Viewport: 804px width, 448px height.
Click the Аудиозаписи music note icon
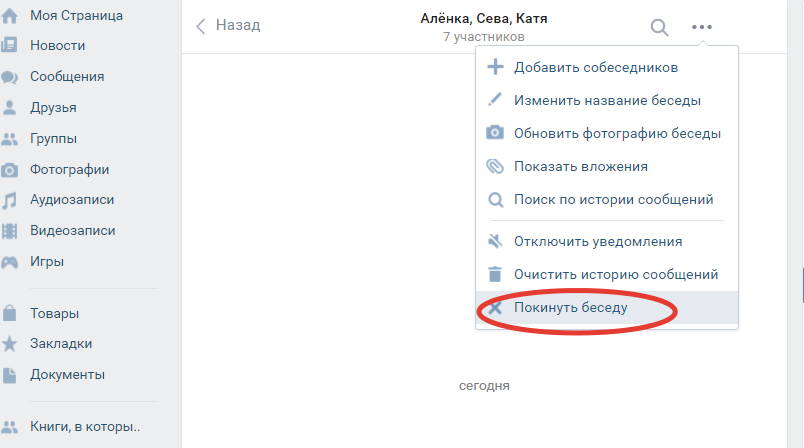[10, 200]
